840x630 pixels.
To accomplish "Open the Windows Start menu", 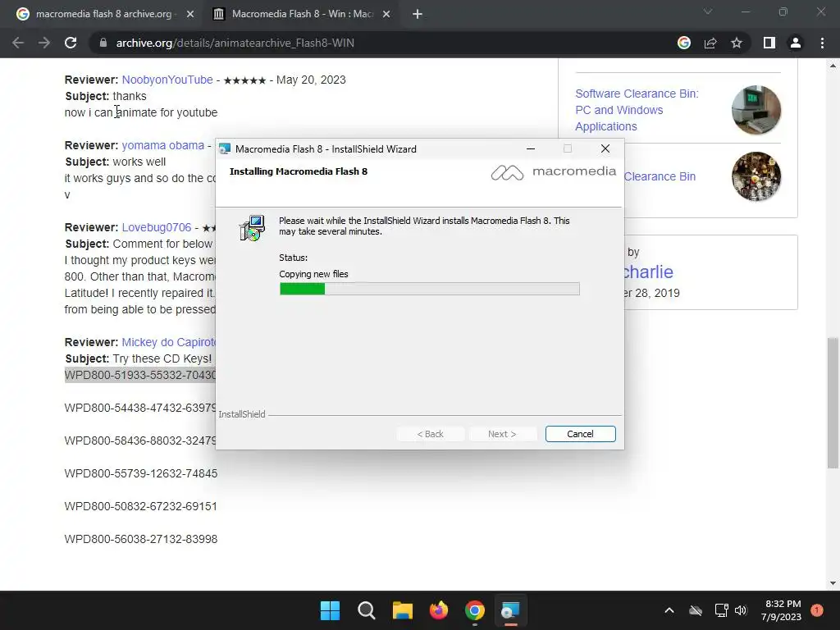I will [x=330, y=610].
